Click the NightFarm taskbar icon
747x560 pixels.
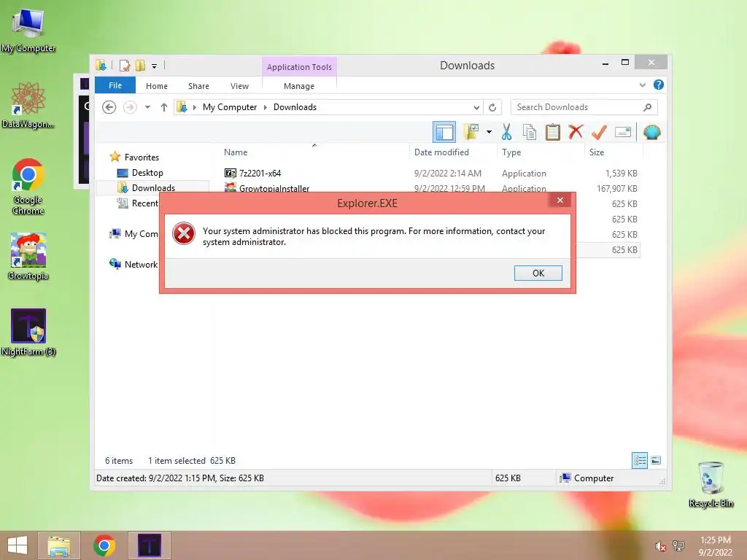[x=149, y=545]
